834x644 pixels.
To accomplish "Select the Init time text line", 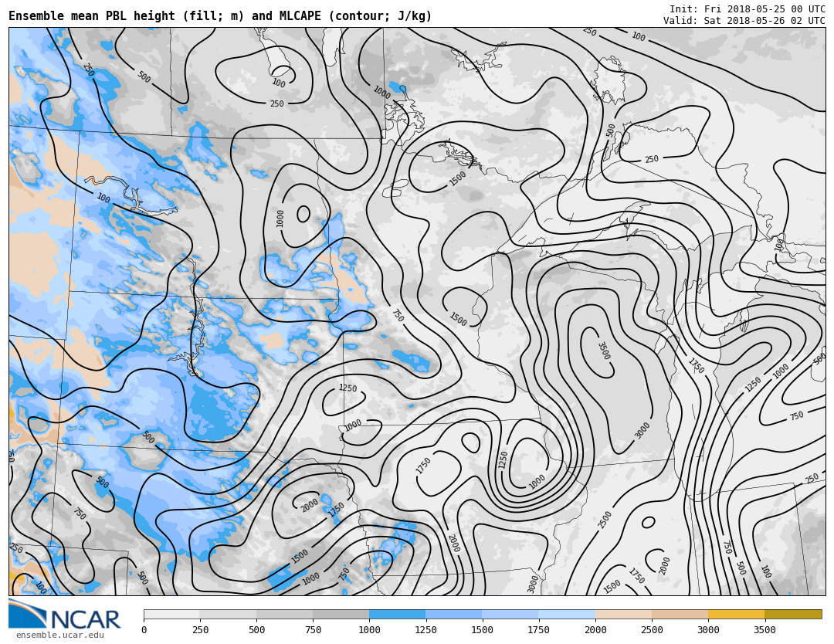I will [x=747, y=9].
